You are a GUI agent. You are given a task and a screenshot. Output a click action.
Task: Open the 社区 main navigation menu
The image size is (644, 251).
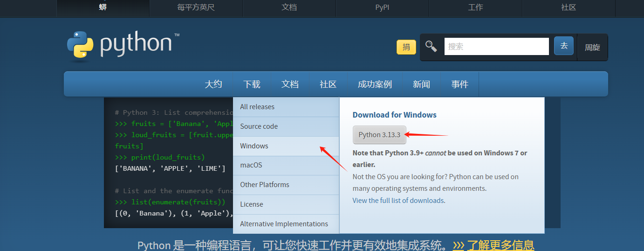click(328, 84)
